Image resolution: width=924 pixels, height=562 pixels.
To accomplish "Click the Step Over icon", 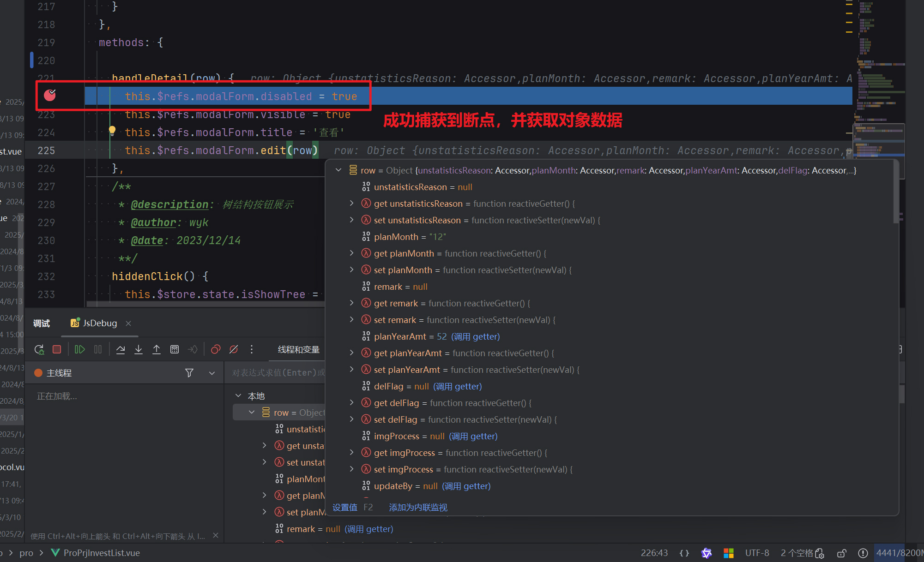I will [121, 350].
